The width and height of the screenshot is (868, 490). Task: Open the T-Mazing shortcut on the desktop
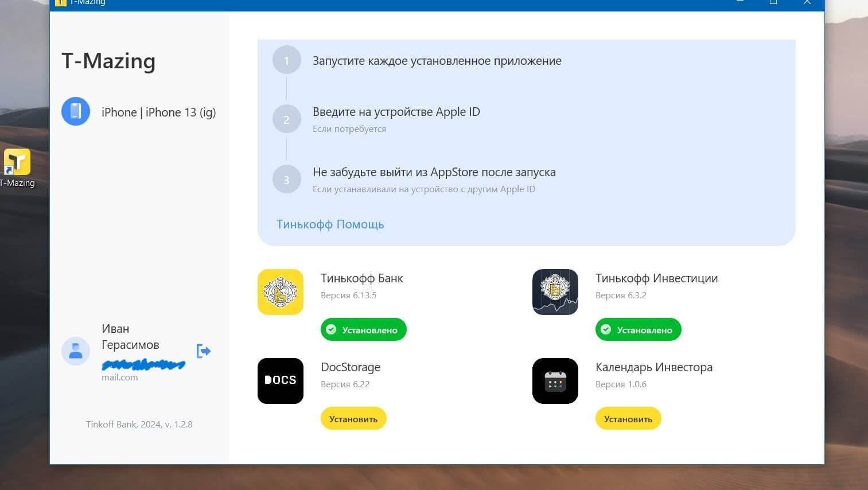[17, 162]
